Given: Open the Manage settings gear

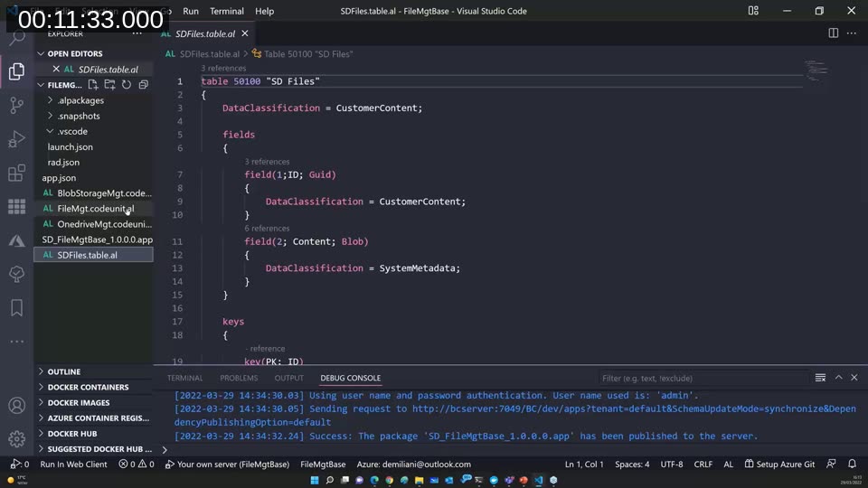Looking at the screenshot, I should (16, 439).
